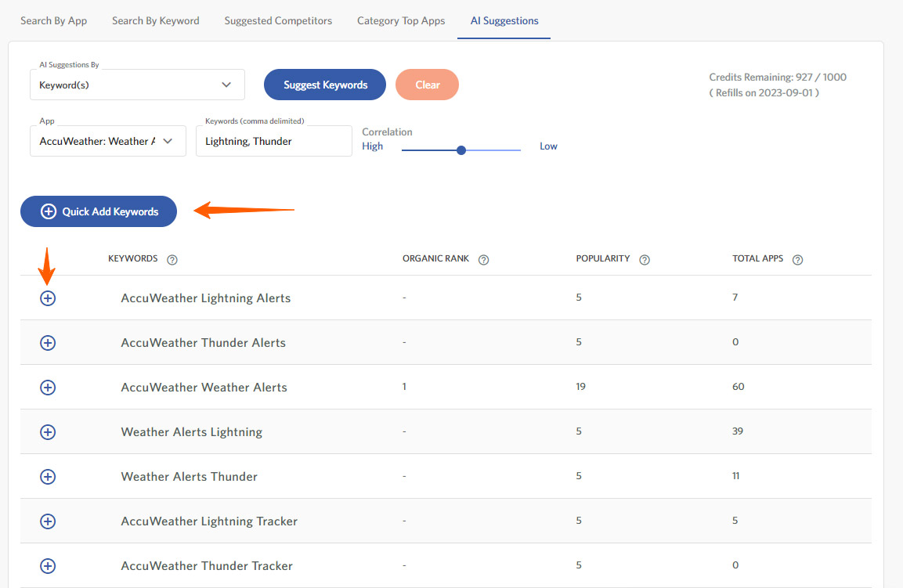Click the ORGANIC RANK column header
Image resolution: width=903 pixels, height=588 pixels.
pos(436,258)
